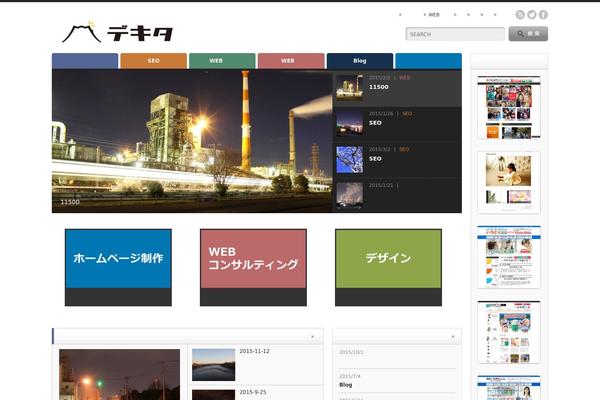Open the unlabeled tab before SEO
The height and width of the screenshot is (400, 600).
click(x=85, y=61)
